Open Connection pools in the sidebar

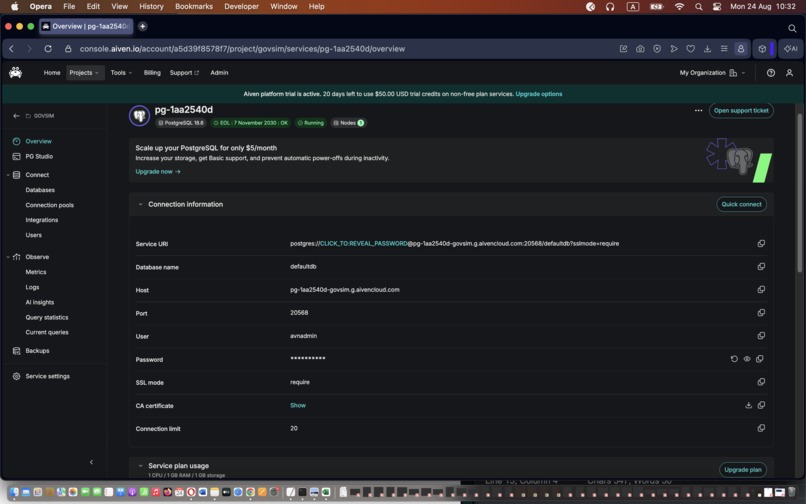[49, 205]
